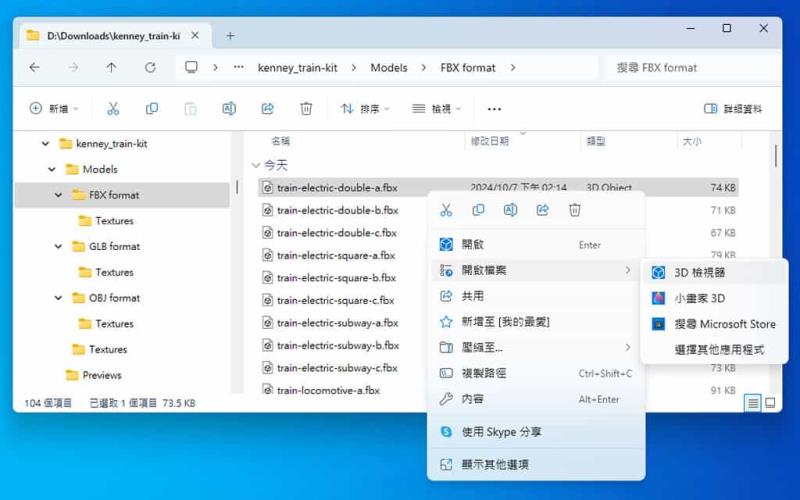Collapse the kenney_train-kit tree node
800x500 pixels.
[x=45, y=144]
